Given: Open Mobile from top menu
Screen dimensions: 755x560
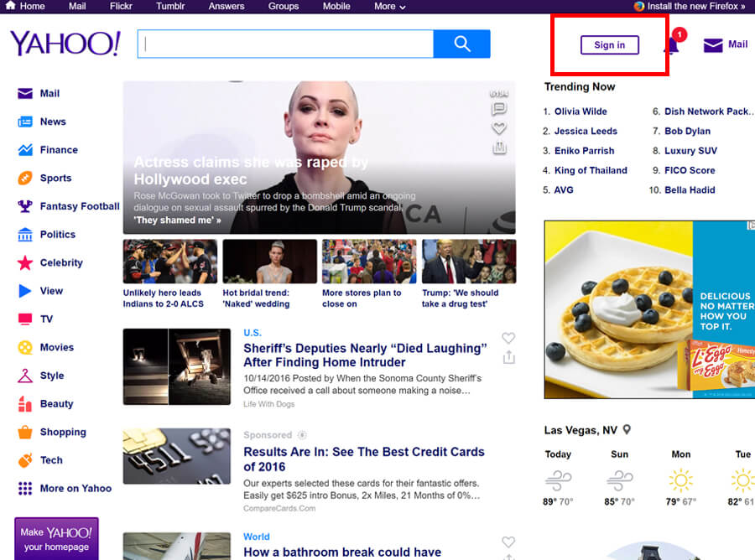Looking at the screenshot, I should click(336, 6).
